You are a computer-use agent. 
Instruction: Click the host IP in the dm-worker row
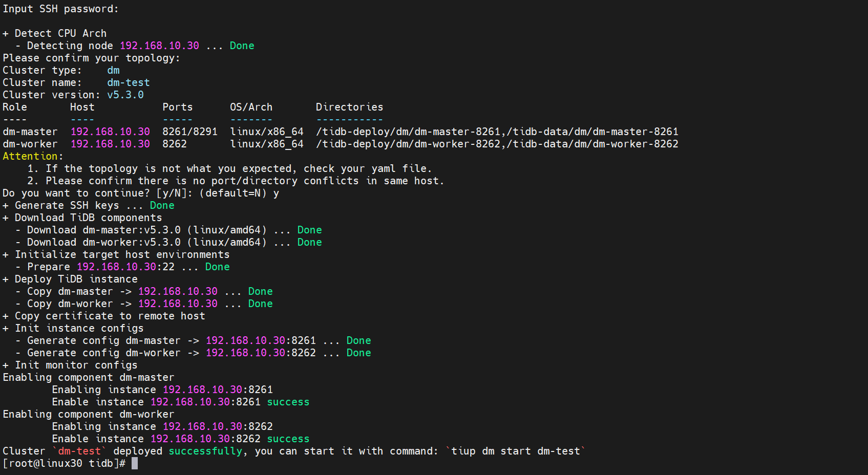(x=110, y=144)
